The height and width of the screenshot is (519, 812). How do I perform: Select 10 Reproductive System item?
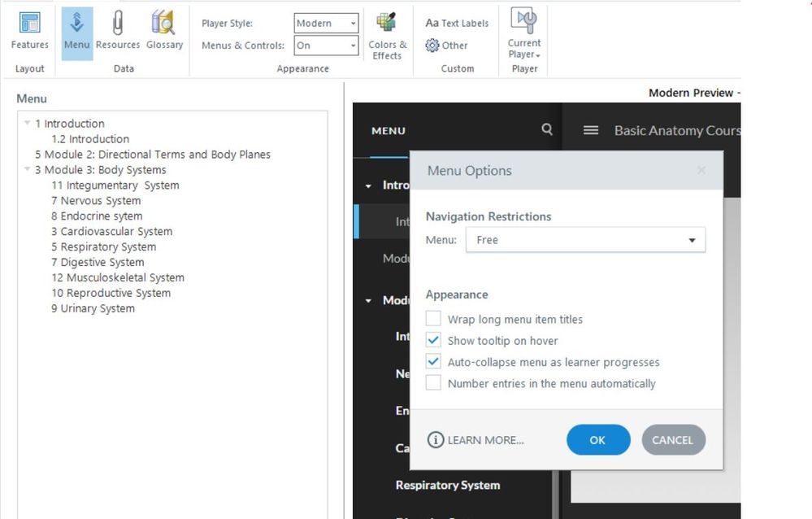click(111, 293)
